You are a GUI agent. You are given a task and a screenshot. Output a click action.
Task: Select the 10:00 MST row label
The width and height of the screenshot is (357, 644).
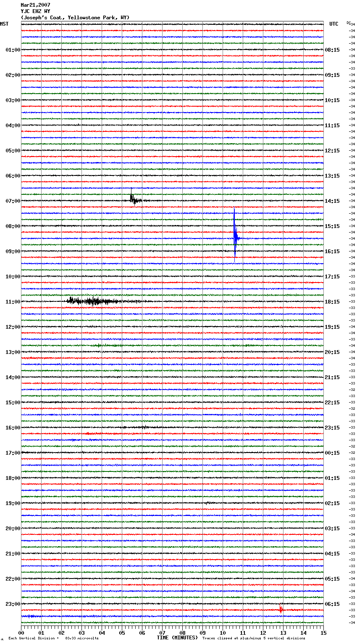click(13, 277)
